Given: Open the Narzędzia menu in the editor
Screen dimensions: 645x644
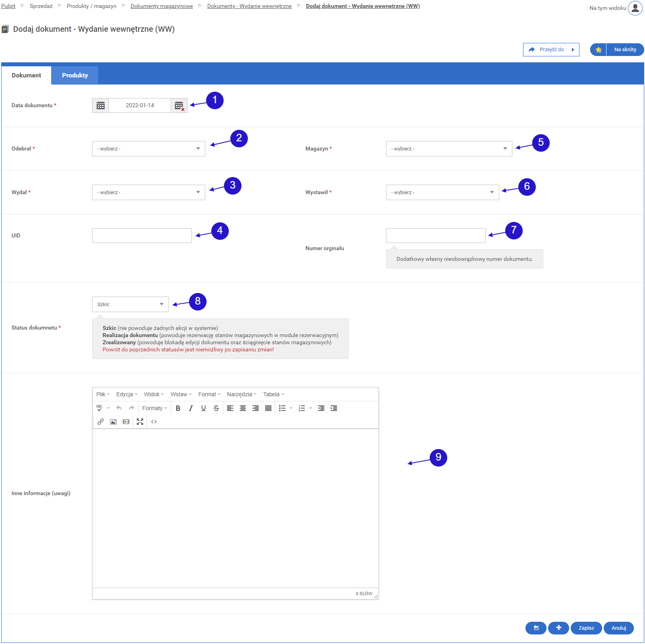Looking at the screenshot, I should [x=241, y=394].
